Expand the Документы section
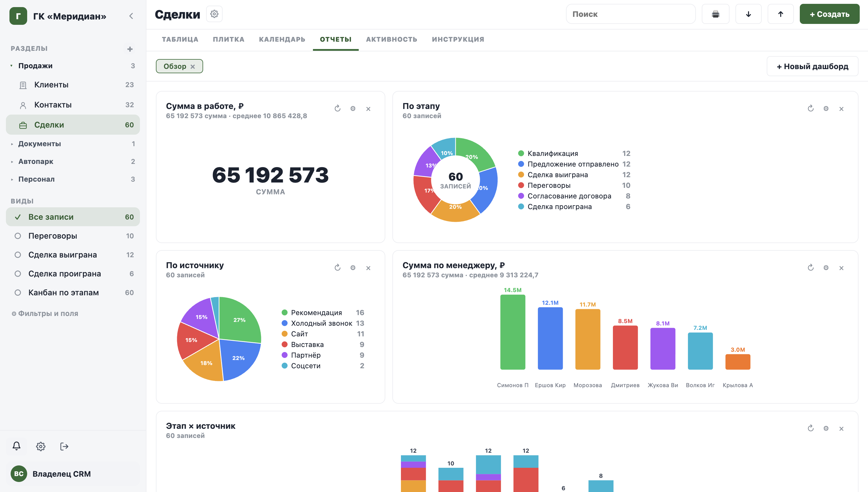The height and width of the screenshot is (492, 868). coord(12,144)
